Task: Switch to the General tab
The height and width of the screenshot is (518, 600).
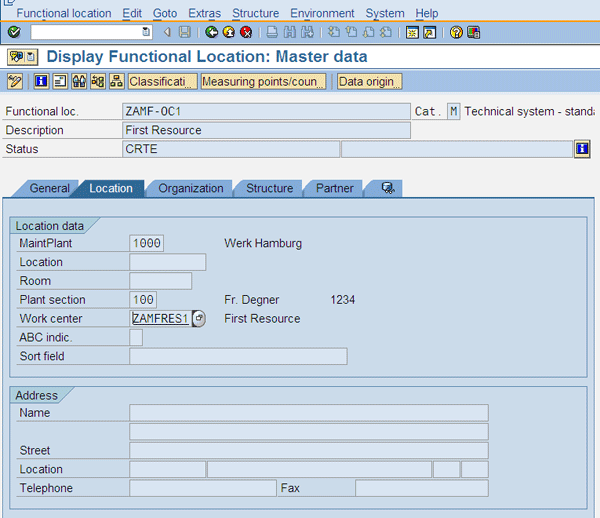Action: [x=49, y=188]
